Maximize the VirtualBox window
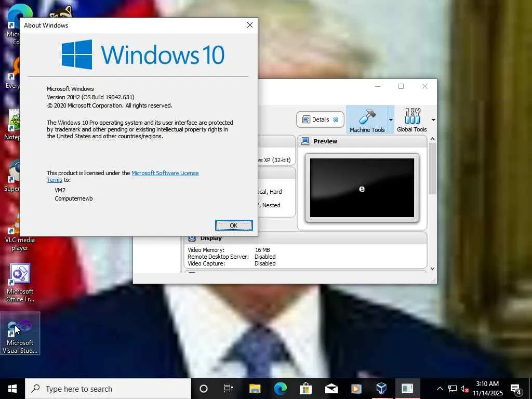This screenshot has width=532, height=399. click(x=401, y=86)
